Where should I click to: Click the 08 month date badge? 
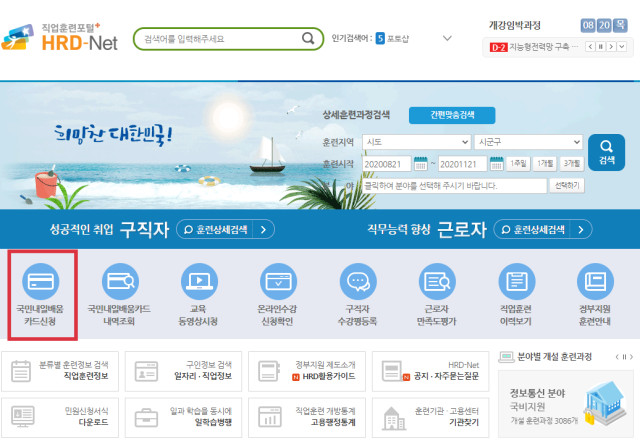tap(588, 25)
